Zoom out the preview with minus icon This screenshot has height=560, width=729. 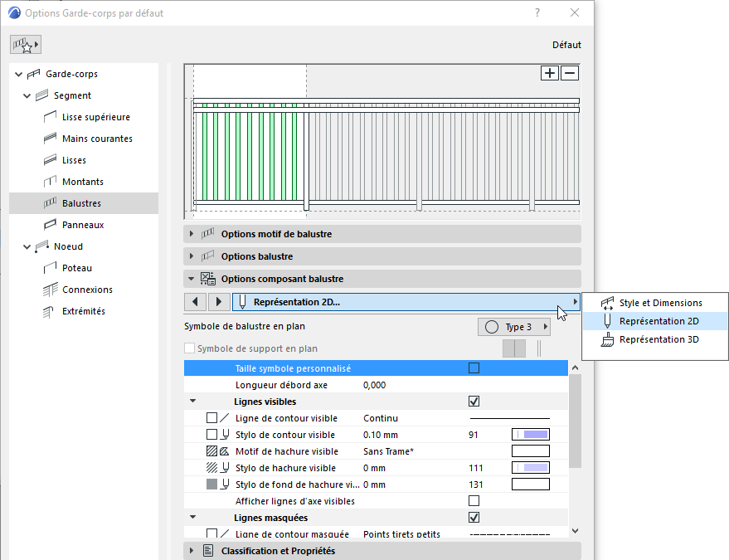[570, 73]
